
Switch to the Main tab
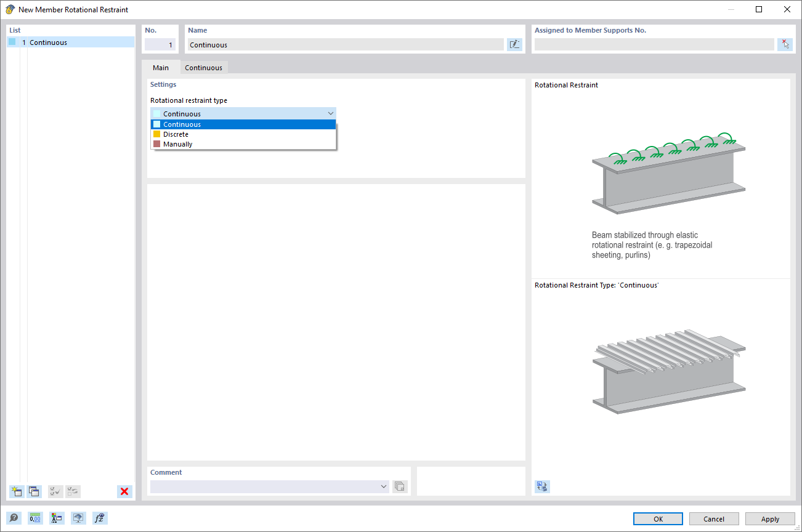(x=160, y=67)
